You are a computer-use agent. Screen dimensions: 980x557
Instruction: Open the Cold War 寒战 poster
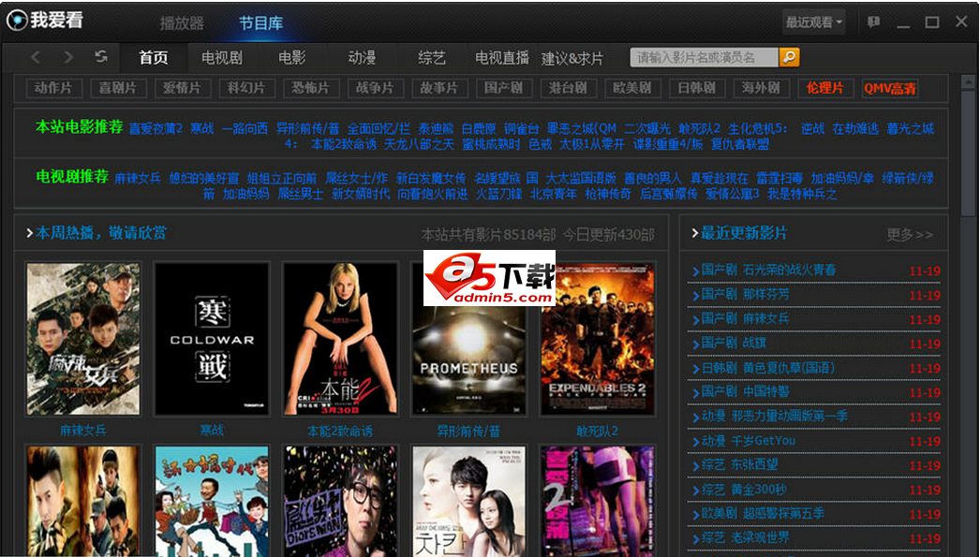(212, 339)
